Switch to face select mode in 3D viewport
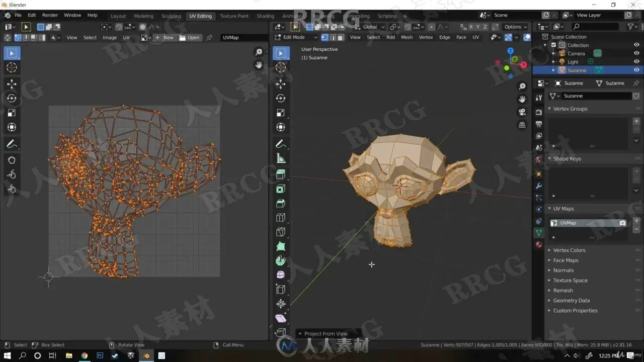The height and width of the screenshot is (362, 644). [x=341, y=37]
